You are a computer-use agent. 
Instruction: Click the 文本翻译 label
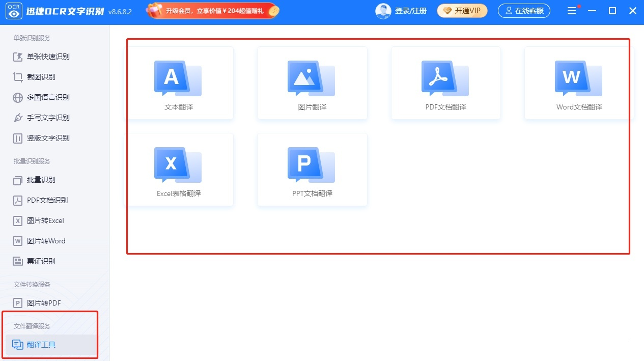point(179,107)
